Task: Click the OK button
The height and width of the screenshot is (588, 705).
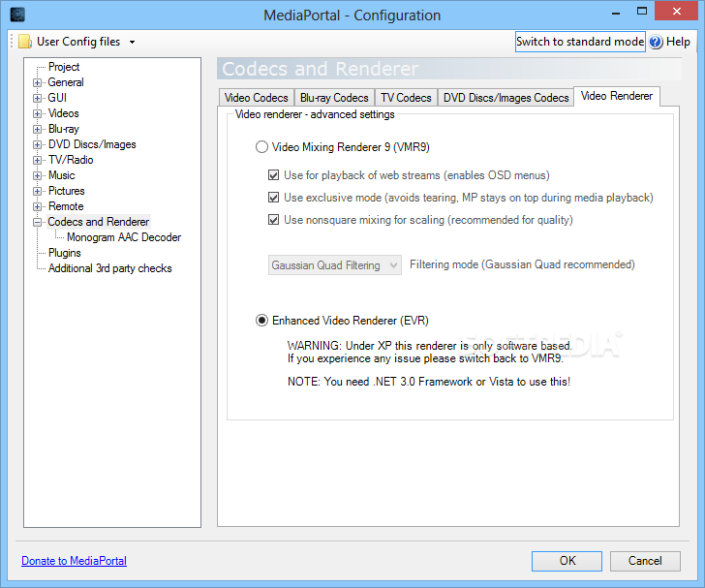Action: 567,561
